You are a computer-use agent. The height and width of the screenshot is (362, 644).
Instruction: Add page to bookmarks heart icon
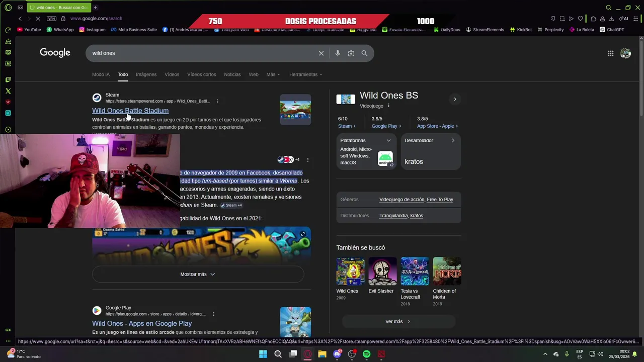coord(580,19)
